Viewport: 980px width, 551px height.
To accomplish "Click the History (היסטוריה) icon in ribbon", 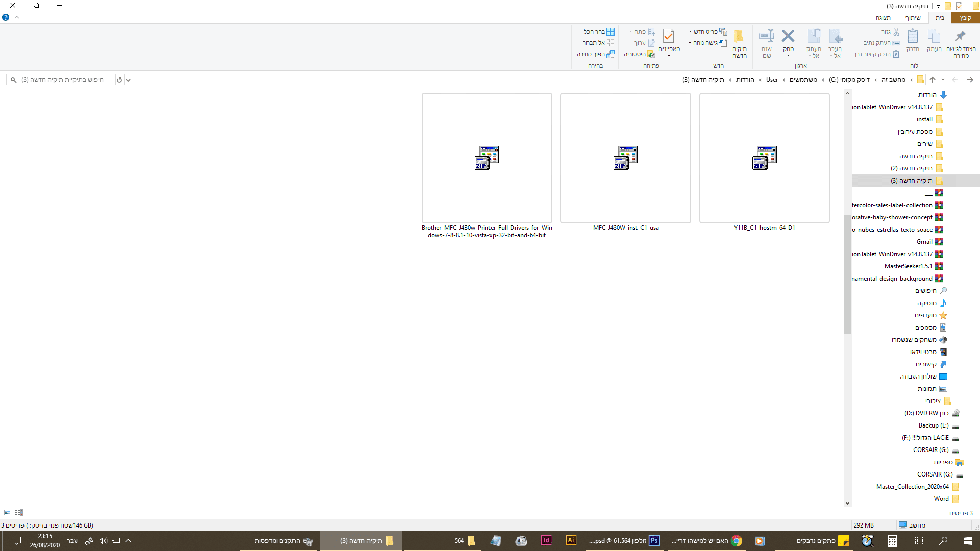I will [x=651, y=54].
